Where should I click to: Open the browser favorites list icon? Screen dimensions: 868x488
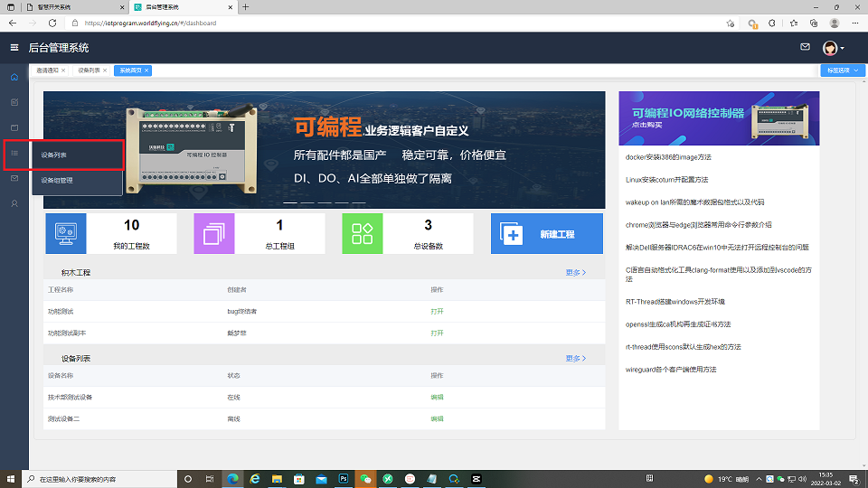click(793, 23)
